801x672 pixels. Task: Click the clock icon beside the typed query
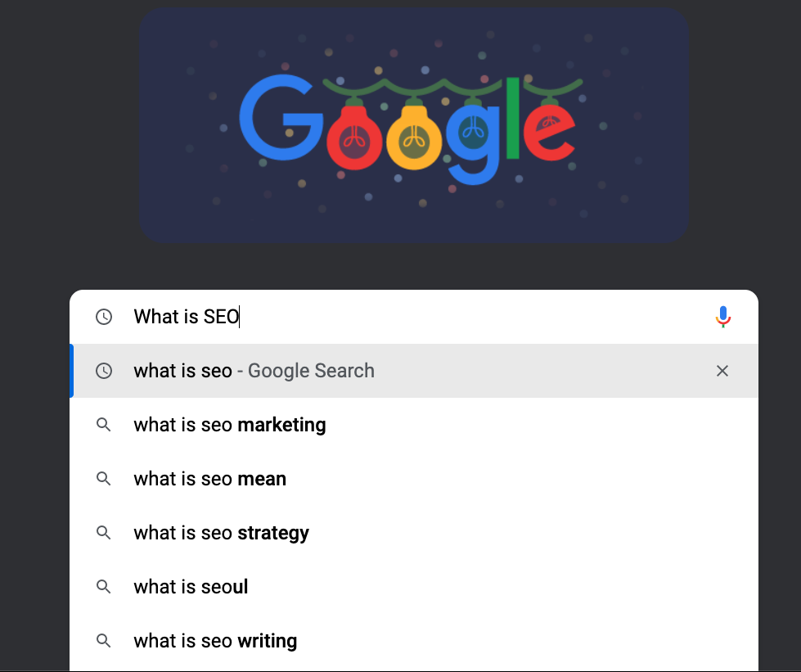pyautogui.click(x=105, y=316)
